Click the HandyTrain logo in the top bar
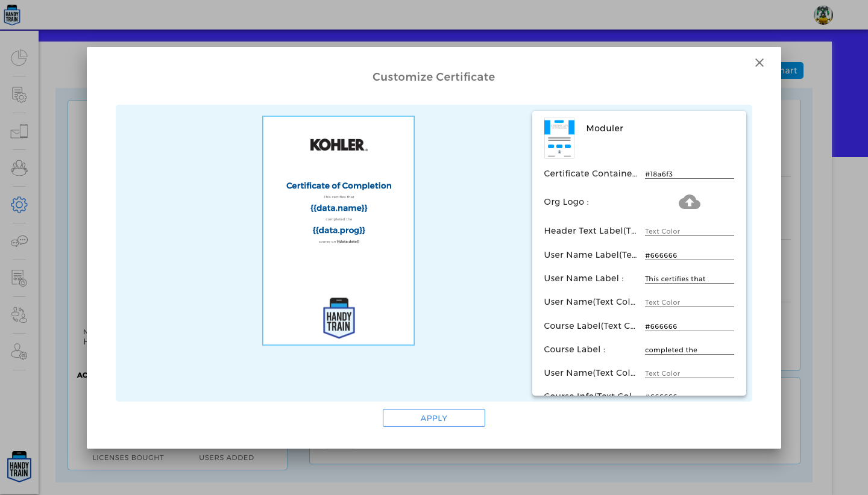868x495 pixels. pos(13,14)
